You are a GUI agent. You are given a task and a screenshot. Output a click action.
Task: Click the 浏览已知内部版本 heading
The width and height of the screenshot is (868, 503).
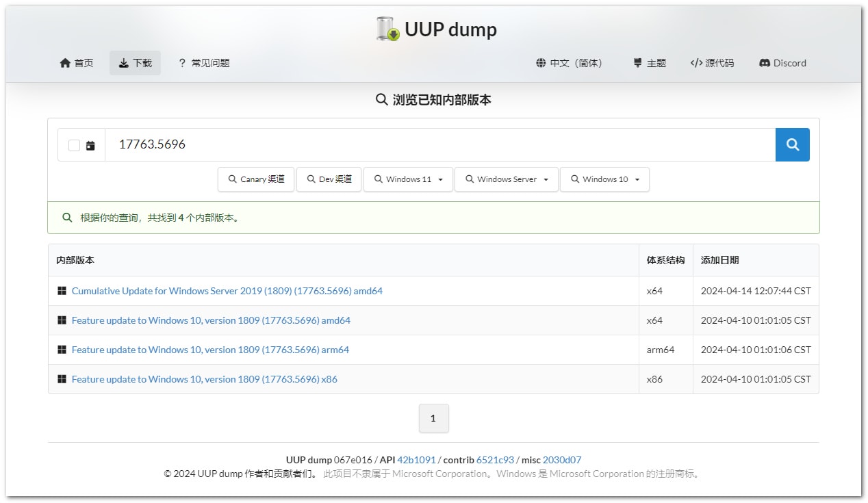434,100
